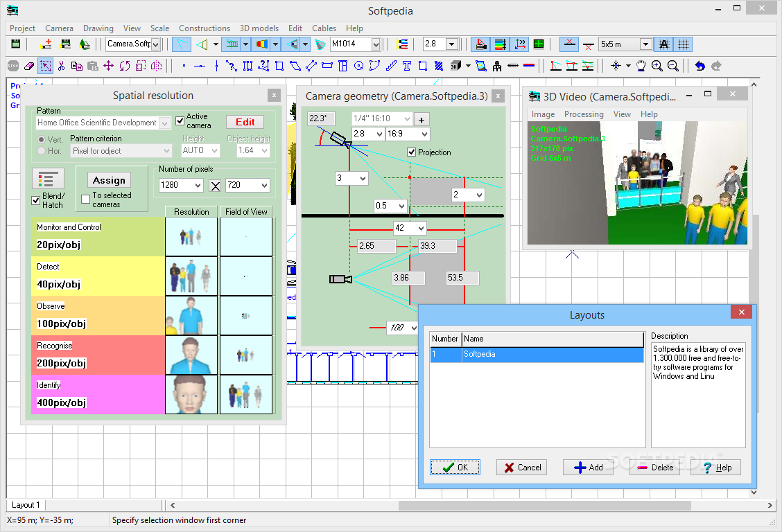Click the pan hand tool

point(641,66)
